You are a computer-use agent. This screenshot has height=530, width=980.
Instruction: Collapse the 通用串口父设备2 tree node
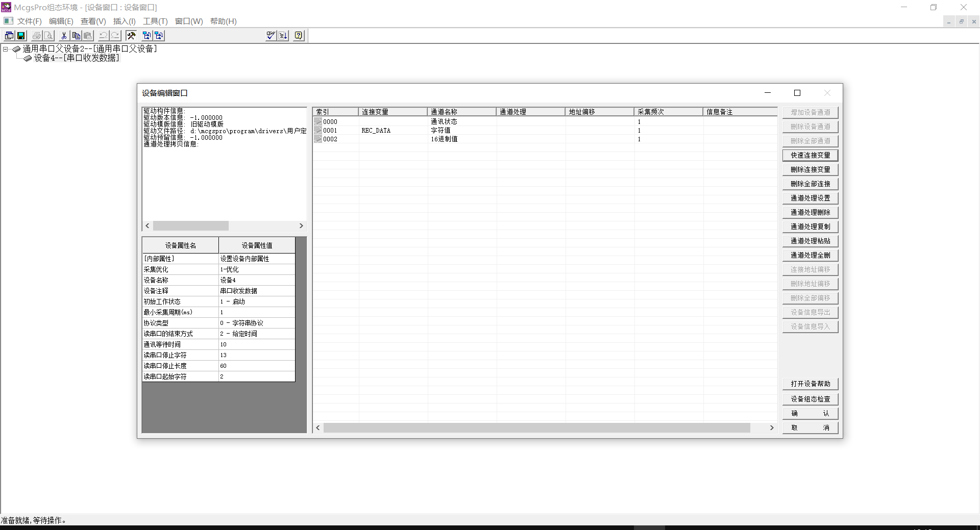(x=6, y=49)
